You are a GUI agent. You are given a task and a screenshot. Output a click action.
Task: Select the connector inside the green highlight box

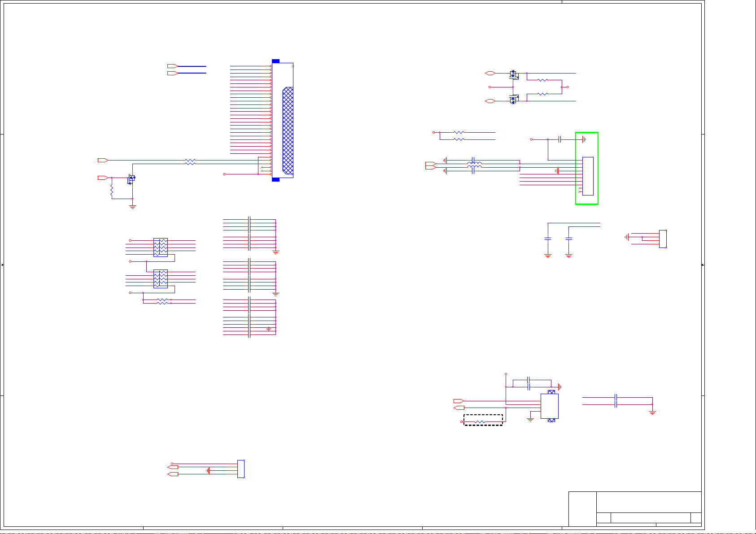point(587,176)
